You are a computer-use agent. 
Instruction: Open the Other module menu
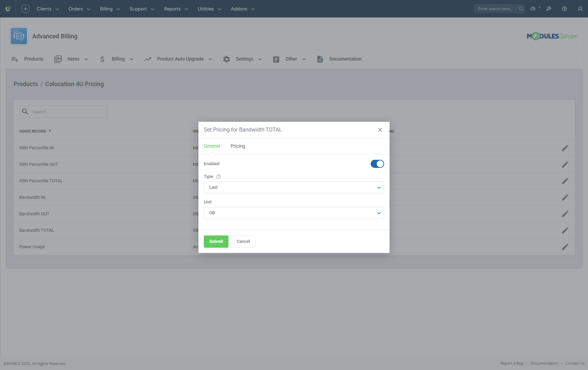coord(290,59)
